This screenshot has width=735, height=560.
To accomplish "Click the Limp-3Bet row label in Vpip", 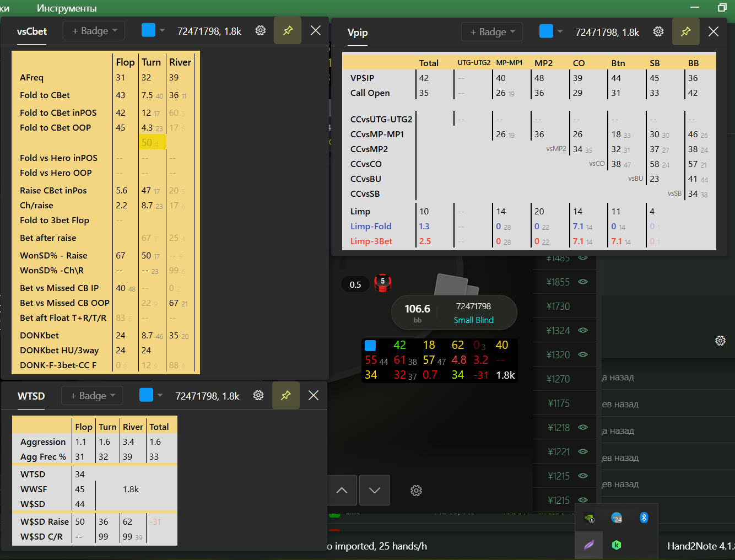I will [371, 241].
